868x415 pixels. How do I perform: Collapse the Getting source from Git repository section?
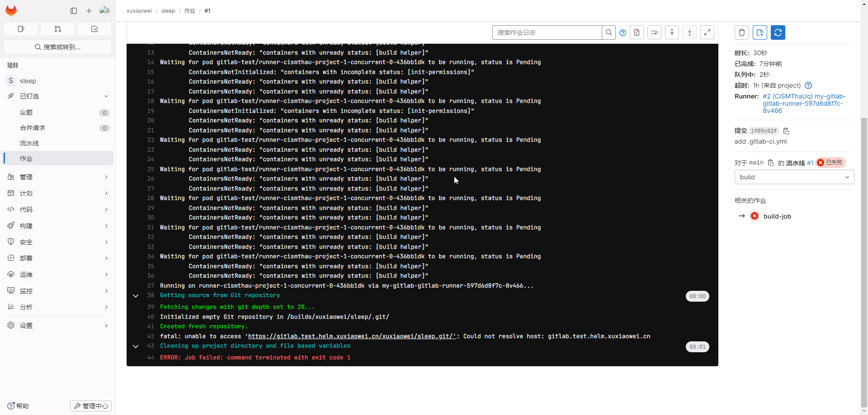[x=136, y=296]
